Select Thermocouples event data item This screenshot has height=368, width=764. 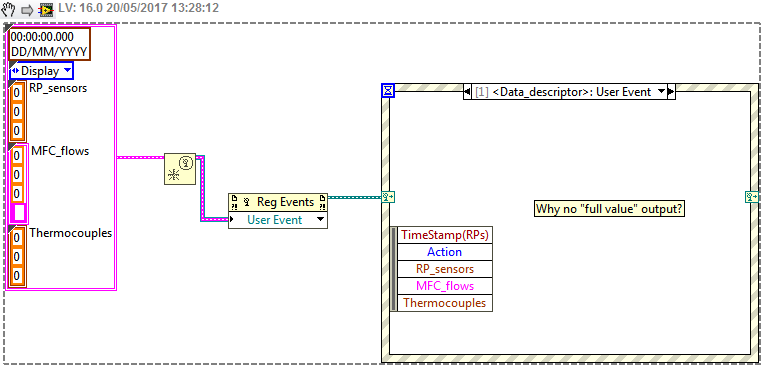445,303
